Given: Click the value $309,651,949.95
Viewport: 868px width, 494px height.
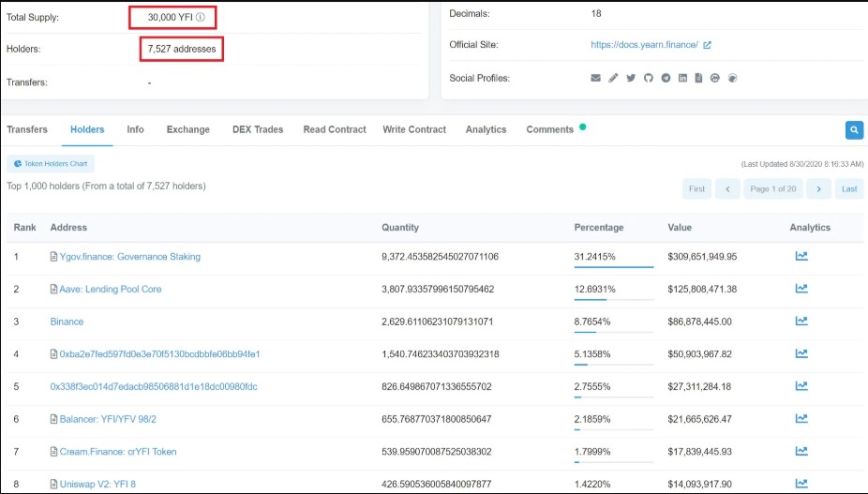Looking at the screenshot, I should (x=702, y=257).
